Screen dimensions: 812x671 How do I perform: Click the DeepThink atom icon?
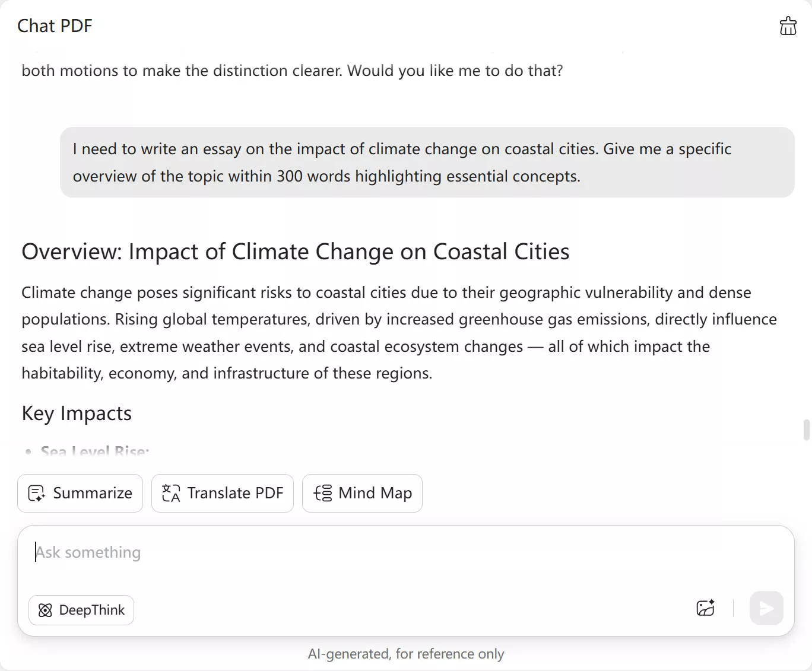45,610
